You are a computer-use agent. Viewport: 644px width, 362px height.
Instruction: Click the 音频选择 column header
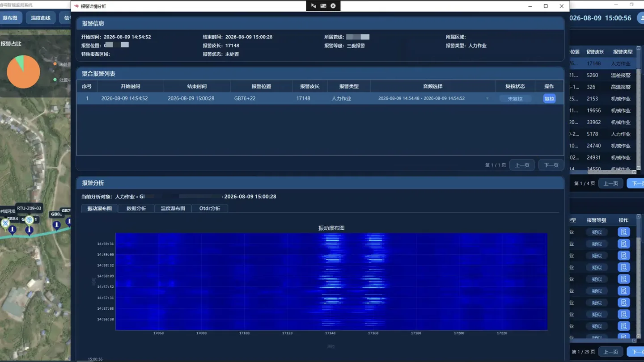pos(432,86)
